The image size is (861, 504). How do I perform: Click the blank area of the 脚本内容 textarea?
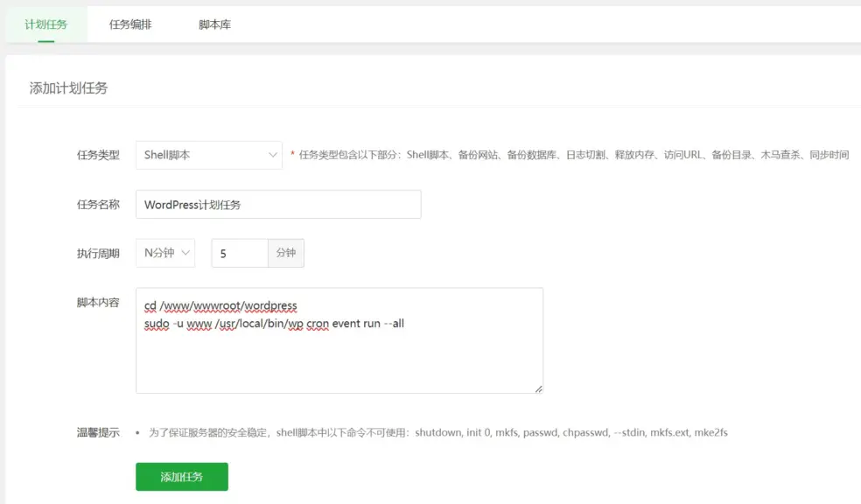click(x=339, y=363)
